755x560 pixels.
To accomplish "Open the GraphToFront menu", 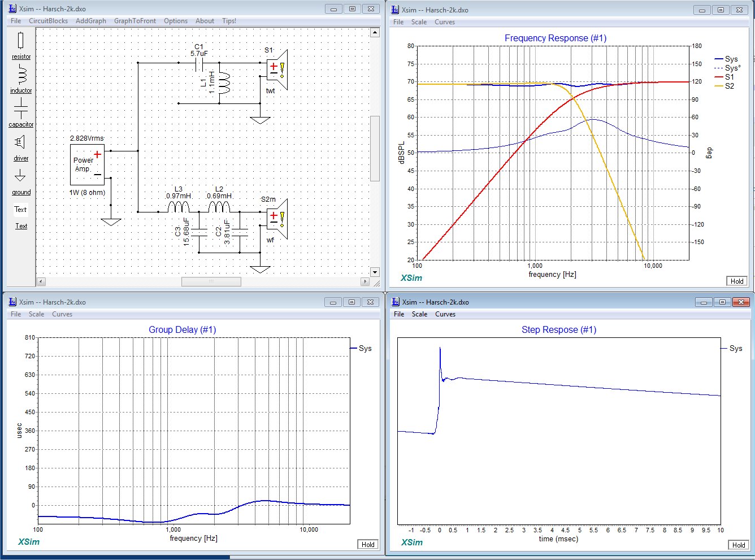I will tap(135, 21).
